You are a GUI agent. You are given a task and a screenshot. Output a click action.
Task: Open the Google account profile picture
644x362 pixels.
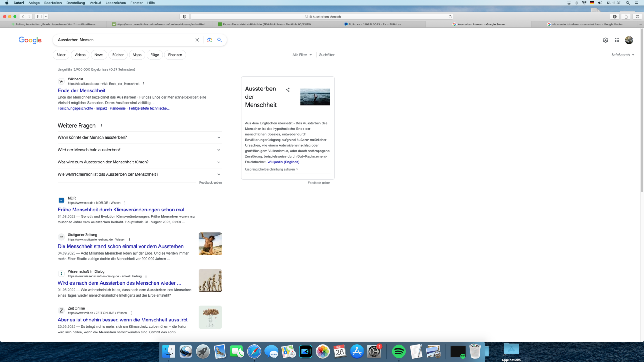click(629, 40)
